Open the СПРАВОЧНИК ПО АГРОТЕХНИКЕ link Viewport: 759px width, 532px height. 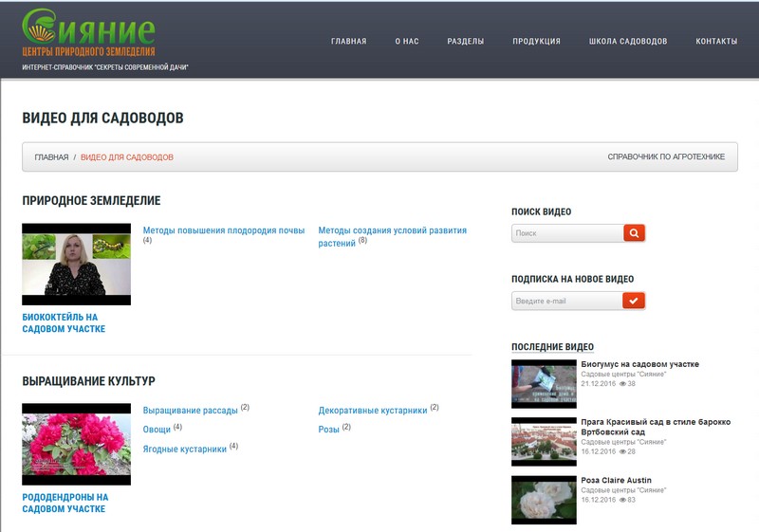pyautogui.click(x=666, y=157)
